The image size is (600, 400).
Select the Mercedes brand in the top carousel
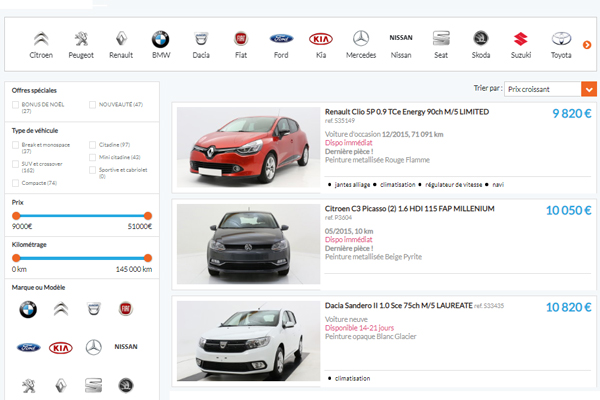(x=361, y=44)
